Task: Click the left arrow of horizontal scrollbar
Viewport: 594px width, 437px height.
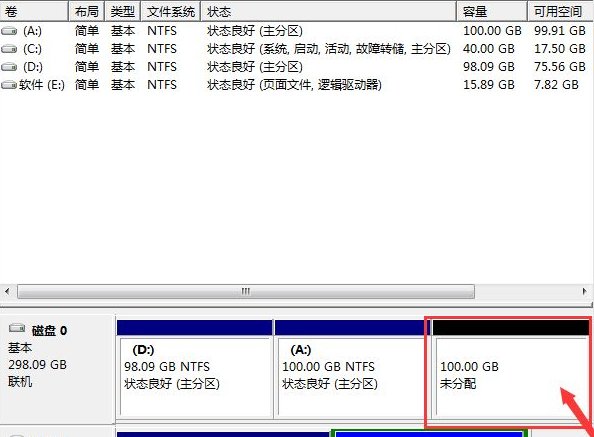Action: click(x=7, y=292)
